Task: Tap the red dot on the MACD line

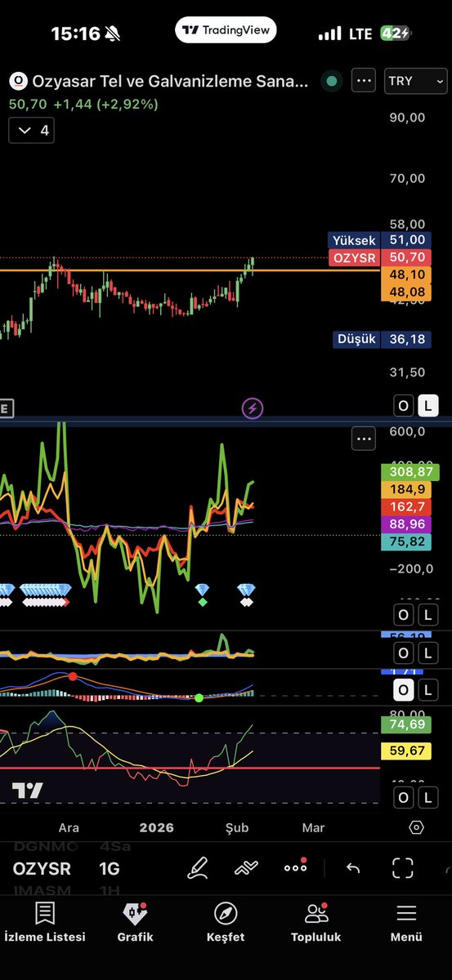Action: [73, 676]
